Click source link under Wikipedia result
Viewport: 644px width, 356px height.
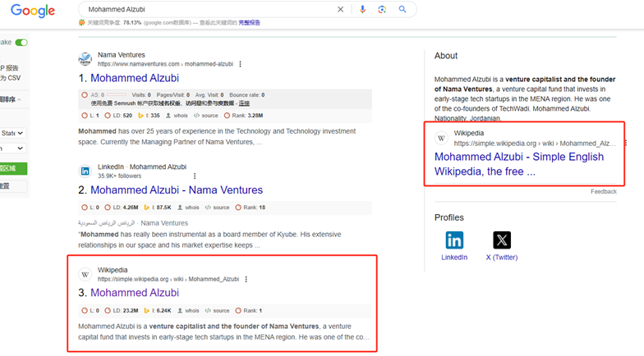(217, 311)
